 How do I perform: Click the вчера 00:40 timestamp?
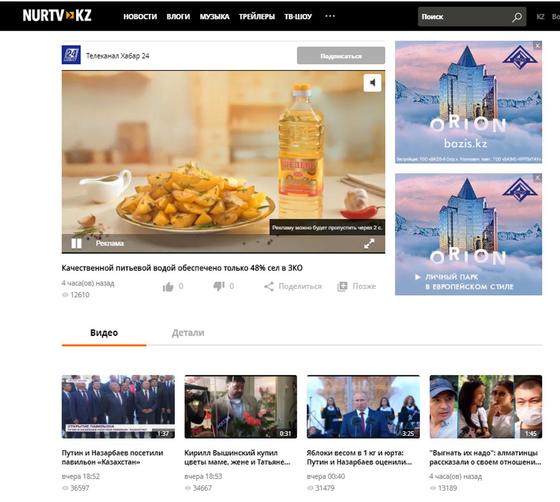tap(326, 476)
